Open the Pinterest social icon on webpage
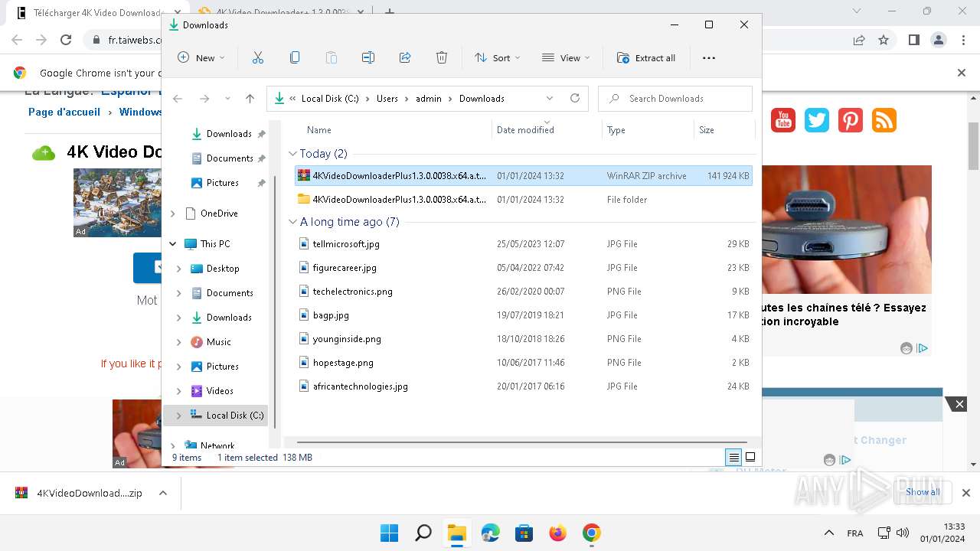The height and width of the screenshot is (551, 980). coord(851,120)
